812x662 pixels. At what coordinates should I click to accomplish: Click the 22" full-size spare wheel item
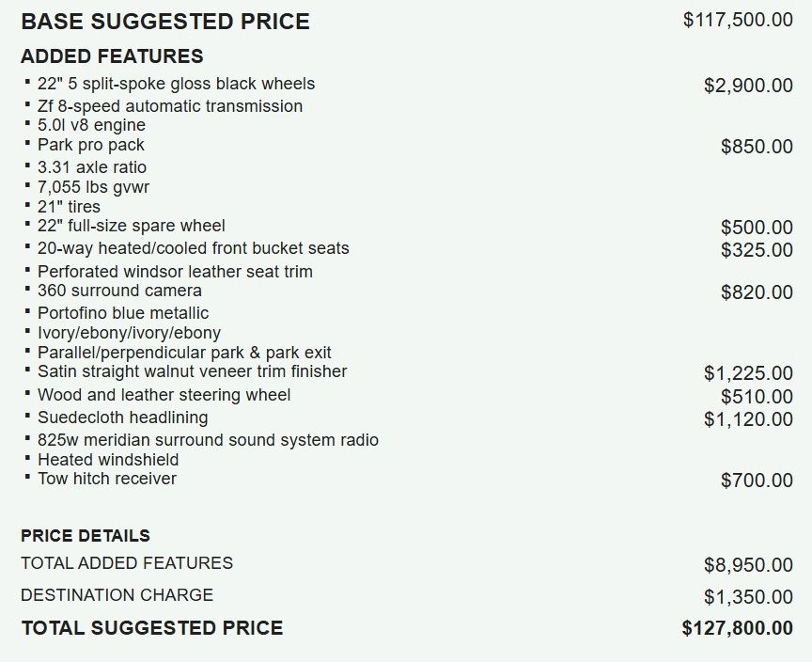coord(131,226)
